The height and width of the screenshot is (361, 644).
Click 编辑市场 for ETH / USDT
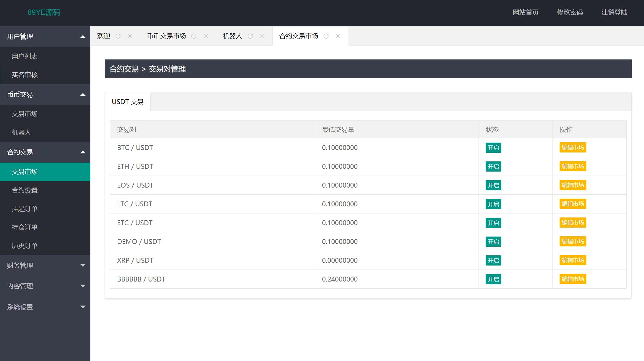(573, 166)
